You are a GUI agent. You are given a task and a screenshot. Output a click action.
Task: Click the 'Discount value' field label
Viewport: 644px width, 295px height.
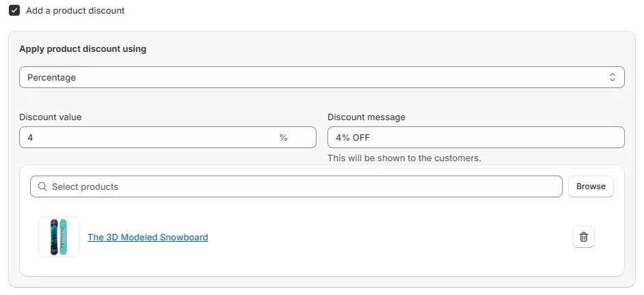click(x=51, y=117)
